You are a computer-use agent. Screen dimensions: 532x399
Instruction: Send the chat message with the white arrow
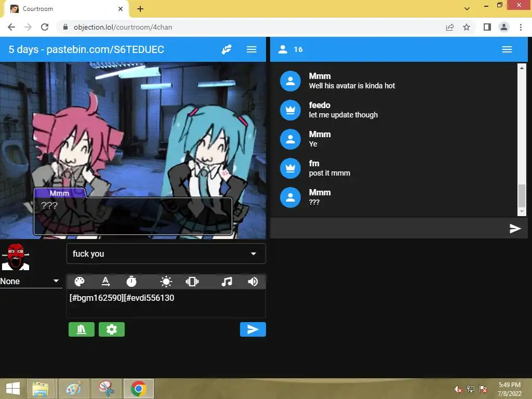coord(515,229)
